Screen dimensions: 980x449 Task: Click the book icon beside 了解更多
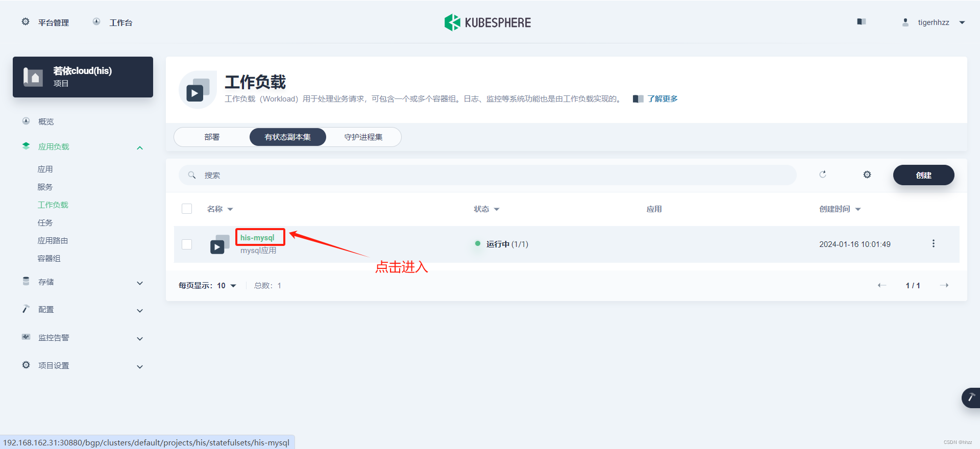click(638, 99)
